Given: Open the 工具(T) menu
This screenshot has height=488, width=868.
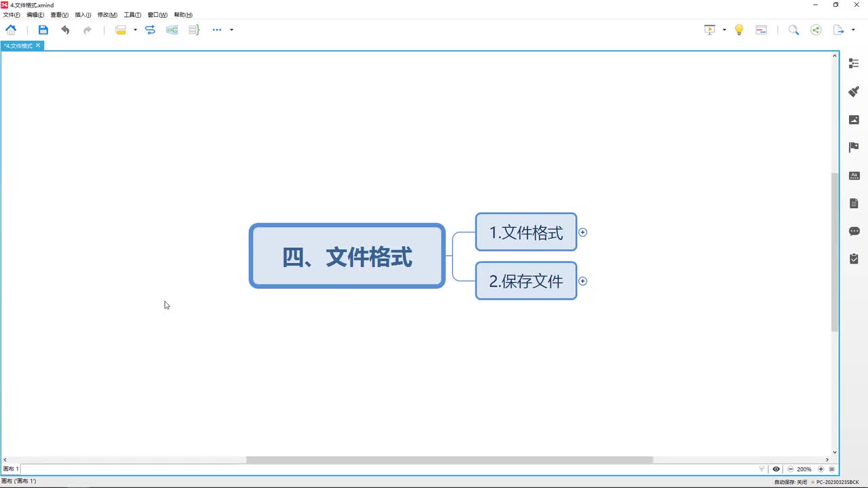Looking at the screenshot, I should pyautogui.click(x=132, y=15).
